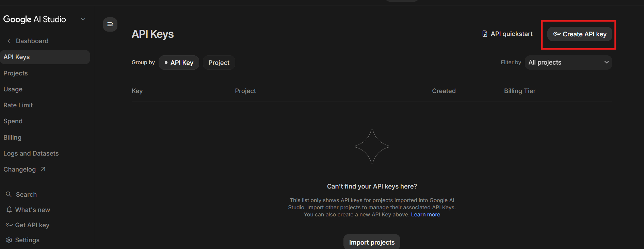Click the API Keys page heading
Screen dimensions: 644x249
pos(152,34)
